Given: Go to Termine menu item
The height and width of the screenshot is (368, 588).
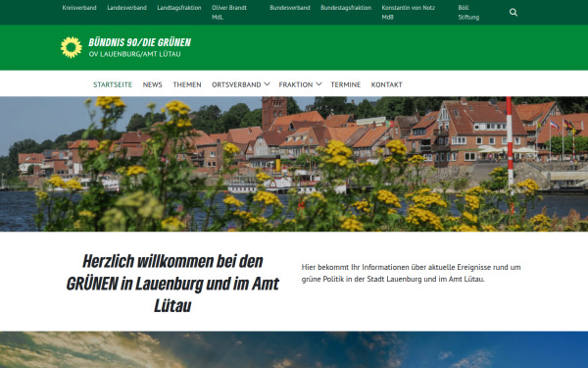Looking at the screenshot, I should tap(345, 84).
